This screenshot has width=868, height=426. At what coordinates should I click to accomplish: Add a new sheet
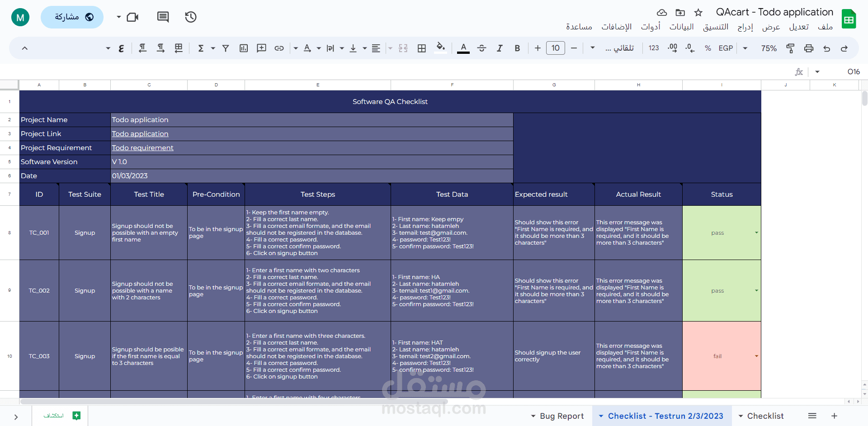tap(835, 416)
